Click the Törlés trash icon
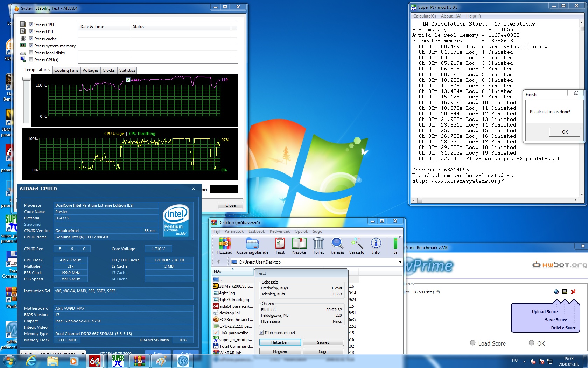Viewport: 588px width, 368px height. click(318, 246)
